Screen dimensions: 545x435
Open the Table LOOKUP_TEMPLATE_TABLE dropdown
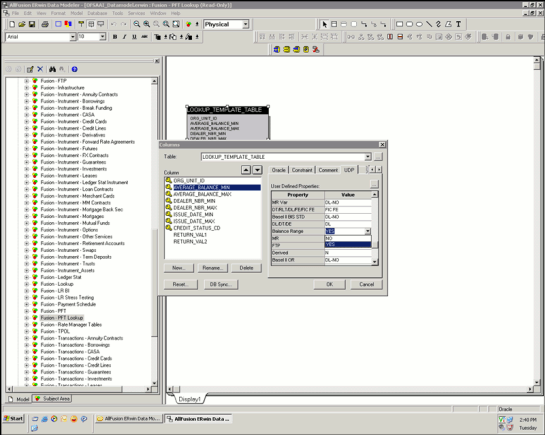pos(368,157)
